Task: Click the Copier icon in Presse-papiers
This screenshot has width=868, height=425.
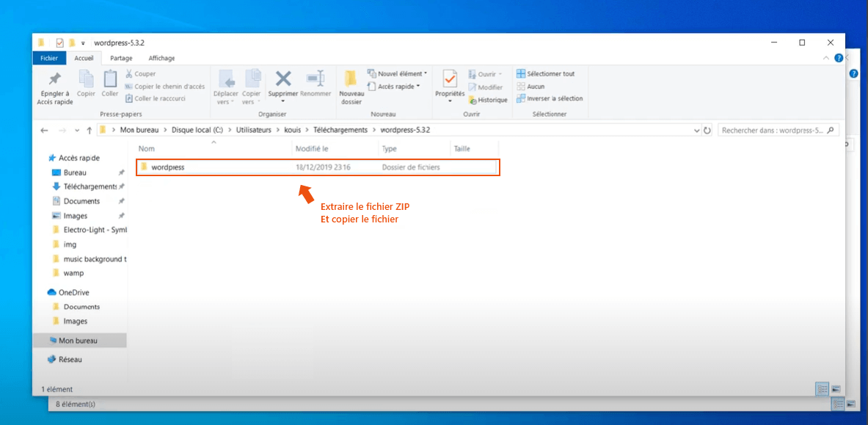Action: point(86,79)
